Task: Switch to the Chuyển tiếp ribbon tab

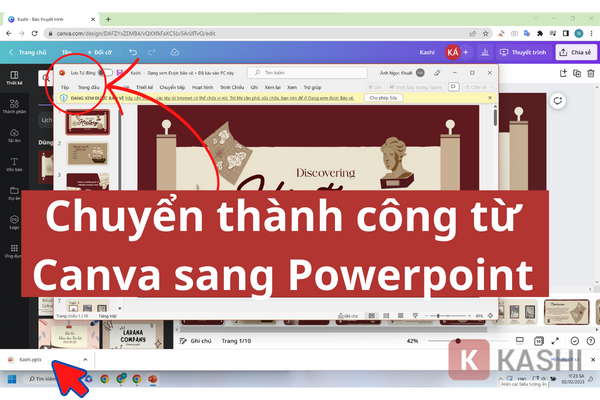Action: tap(172, 87)
